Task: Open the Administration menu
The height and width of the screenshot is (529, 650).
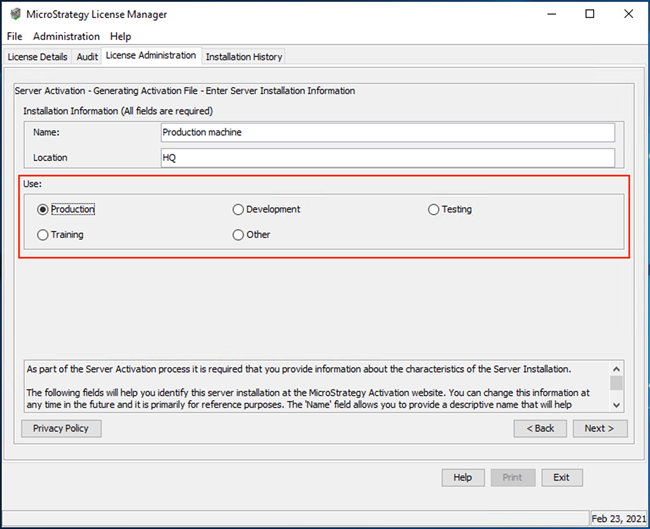Action: (66, 37)
